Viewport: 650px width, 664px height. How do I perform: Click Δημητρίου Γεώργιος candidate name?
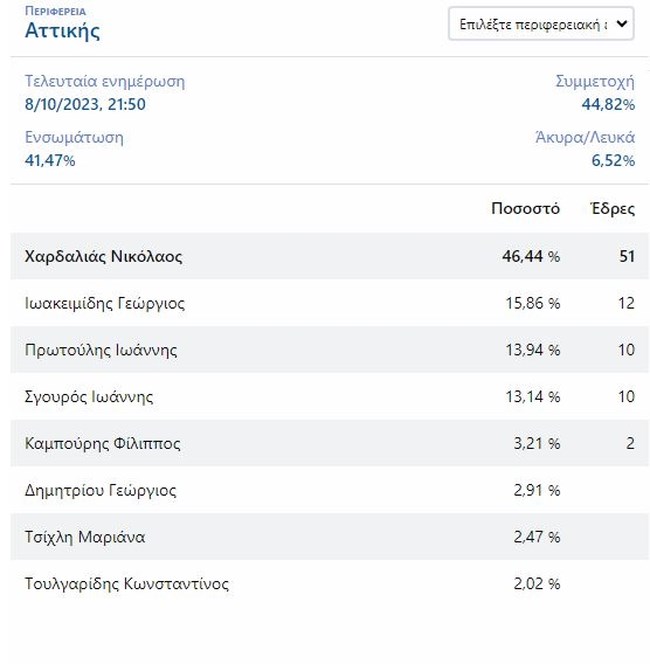[x=101, y=490]
